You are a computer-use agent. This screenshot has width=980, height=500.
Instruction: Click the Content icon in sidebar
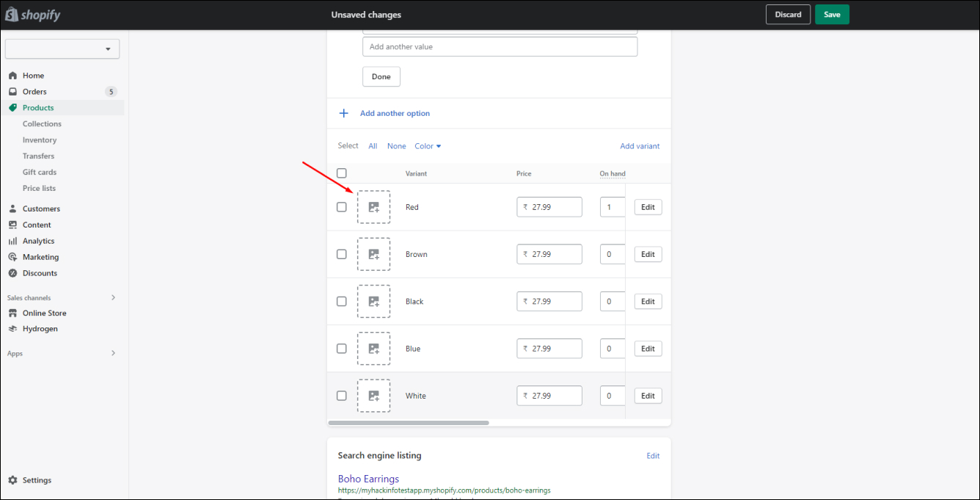click(x=12, y=225)
